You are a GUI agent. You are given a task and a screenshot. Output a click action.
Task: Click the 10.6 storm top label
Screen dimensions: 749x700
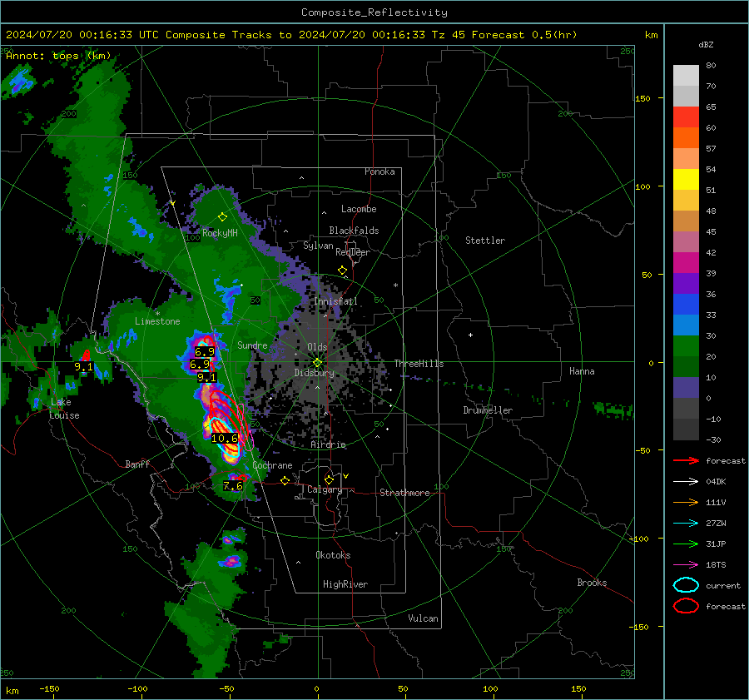tap(225, 438)
